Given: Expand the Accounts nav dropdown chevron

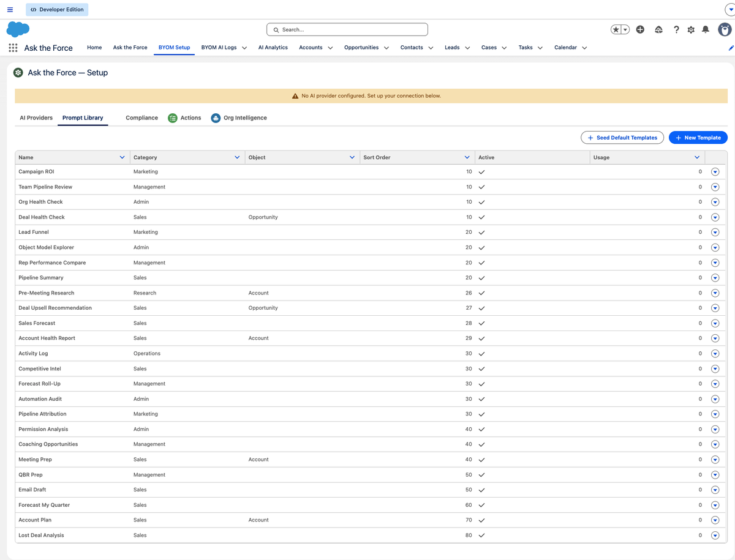Looking at the screenshot, I should 330,48.
